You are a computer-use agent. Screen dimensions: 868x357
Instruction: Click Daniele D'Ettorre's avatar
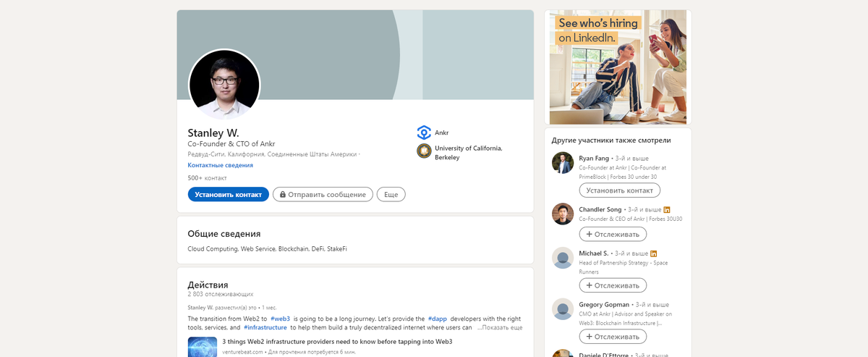(x=563, y=353)
